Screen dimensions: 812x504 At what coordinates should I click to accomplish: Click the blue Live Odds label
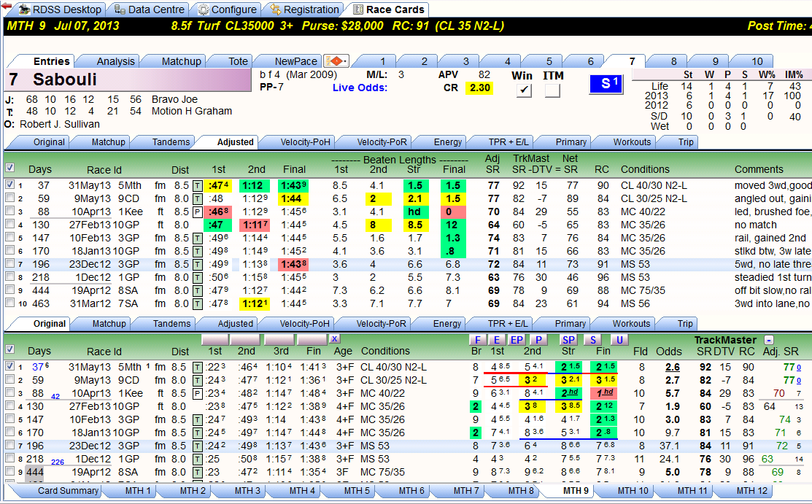click(x=360, y=88)
